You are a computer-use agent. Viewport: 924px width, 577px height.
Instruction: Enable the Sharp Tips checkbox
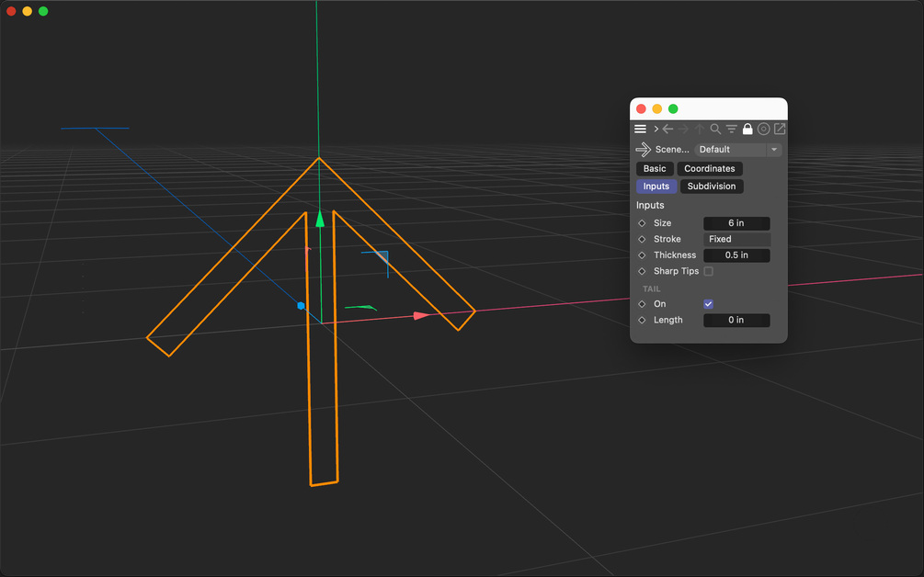click(709, 271)
